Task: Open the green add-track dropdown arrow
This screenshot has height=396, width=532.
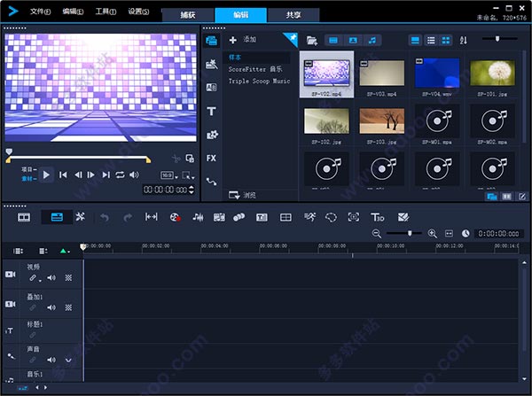Action: click(x=64, y=252)
